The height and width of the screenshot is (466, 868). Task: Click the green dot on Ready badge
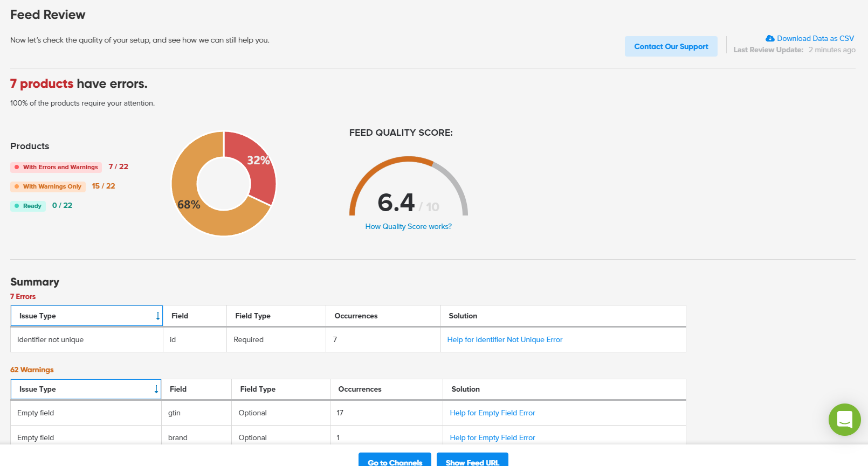(x=17, y=206)
